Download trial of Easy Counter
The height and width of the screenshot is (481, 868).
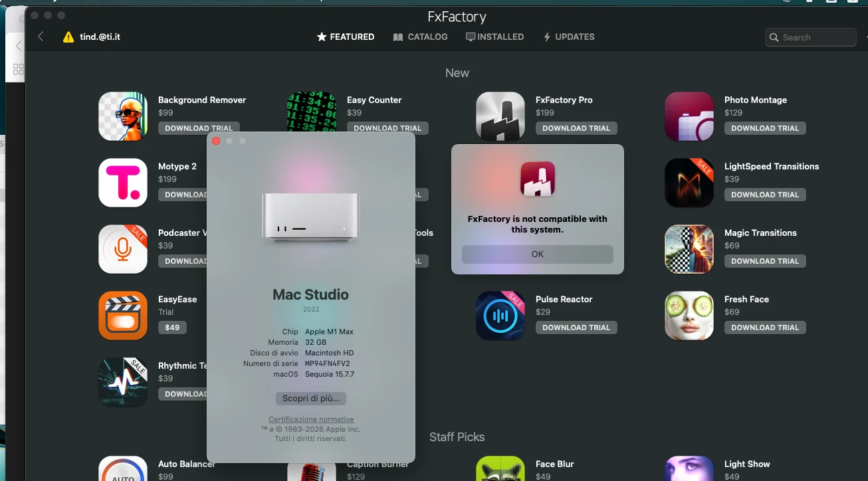point(387,128)
